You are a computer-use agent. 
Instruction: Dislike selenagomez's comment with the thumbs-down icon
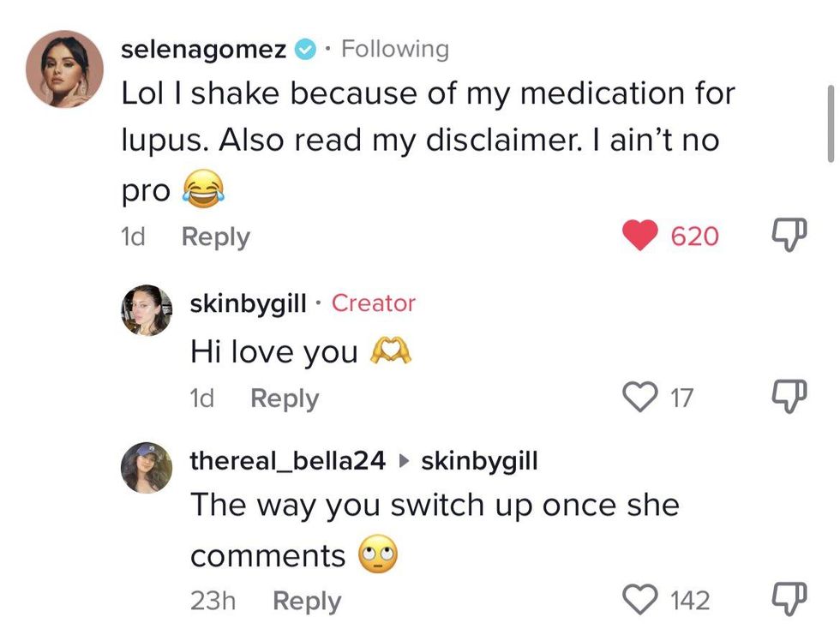pyautogui.click(x=783, y=236)
